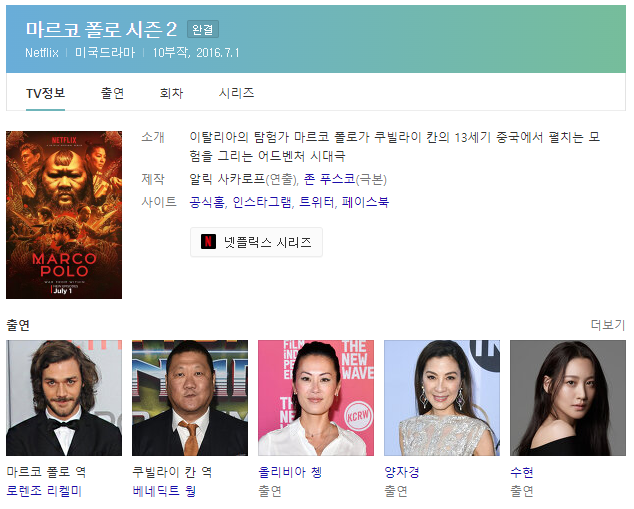Viewport: 634px width, 509px height.
Task: Select the TV정보 tab
Action: (45, 93)
